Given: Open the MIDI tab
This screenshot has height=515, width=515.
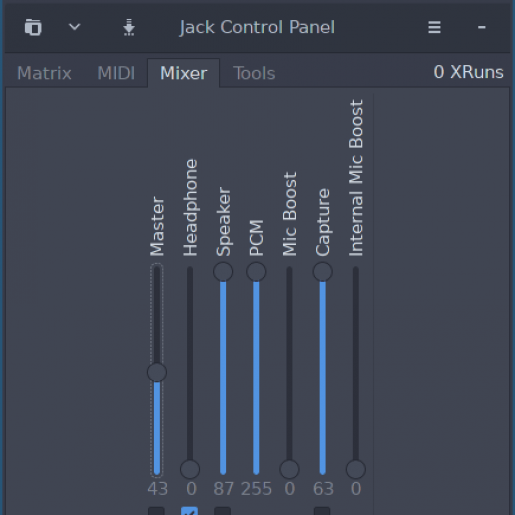Looking at the screenshot, I should 116,73.
